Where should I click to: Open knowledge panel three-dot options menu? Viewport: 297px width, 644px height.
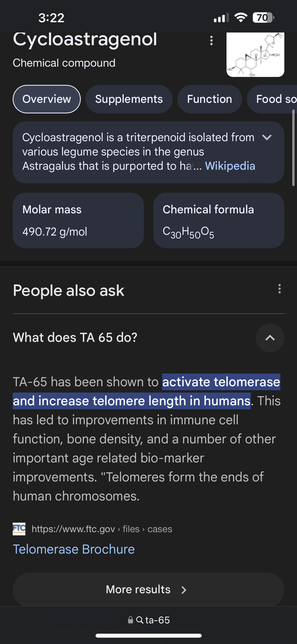click(211, 41)
